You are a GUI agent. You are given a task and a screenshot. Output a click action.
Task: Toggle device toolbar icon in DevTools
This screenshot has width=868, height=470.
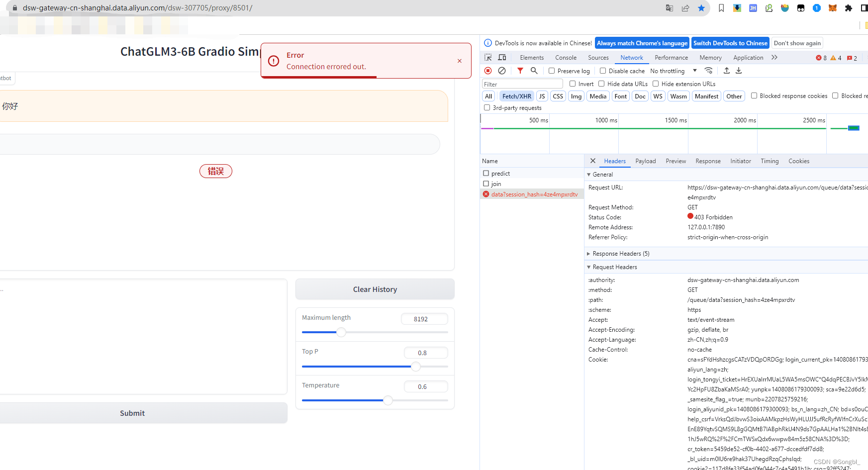[x=502, y=58]
